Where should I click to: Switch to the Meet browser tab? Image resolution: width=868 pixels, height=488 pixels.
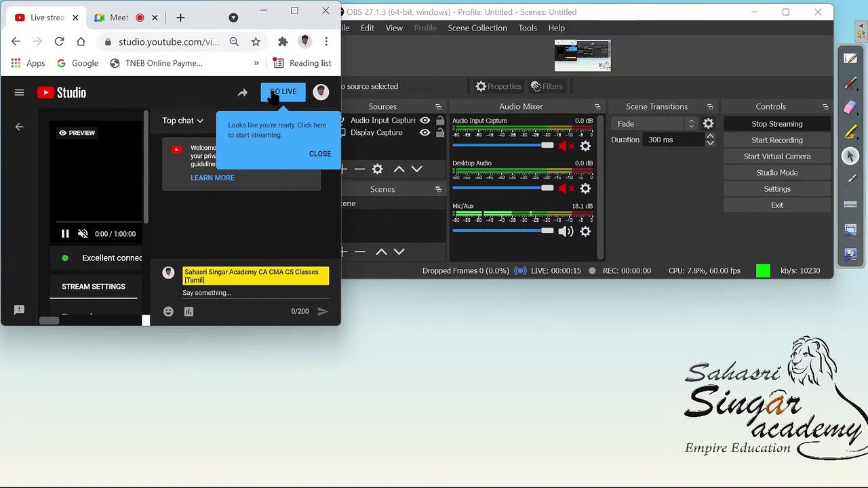point(126,18)
